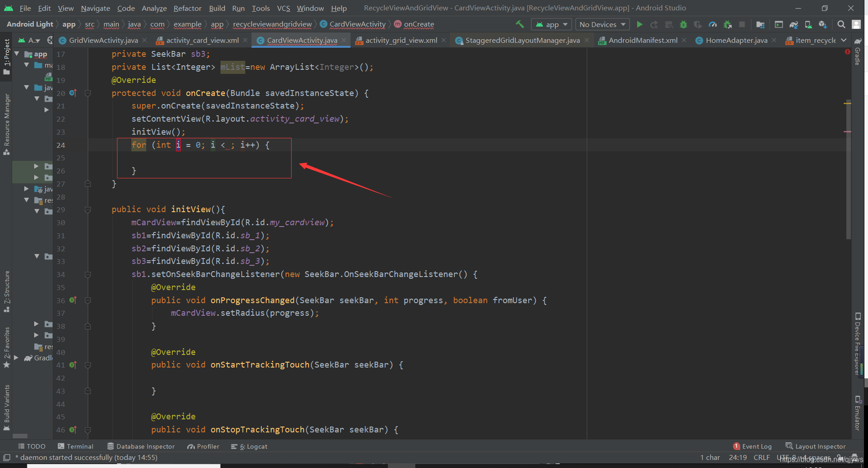This screenshot has width=868, height=468.
Task: Click override gutter icon on line 46
Action: pos(73,430)
